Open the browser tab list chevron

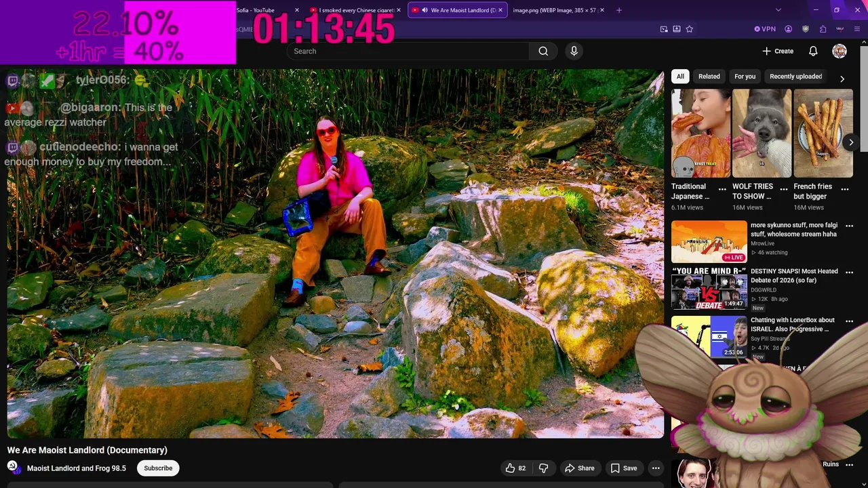778,10
